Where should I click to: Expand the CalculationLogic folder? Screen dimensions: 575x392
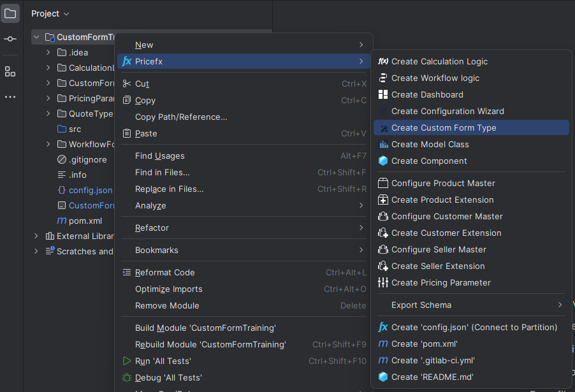pos(48,68)
